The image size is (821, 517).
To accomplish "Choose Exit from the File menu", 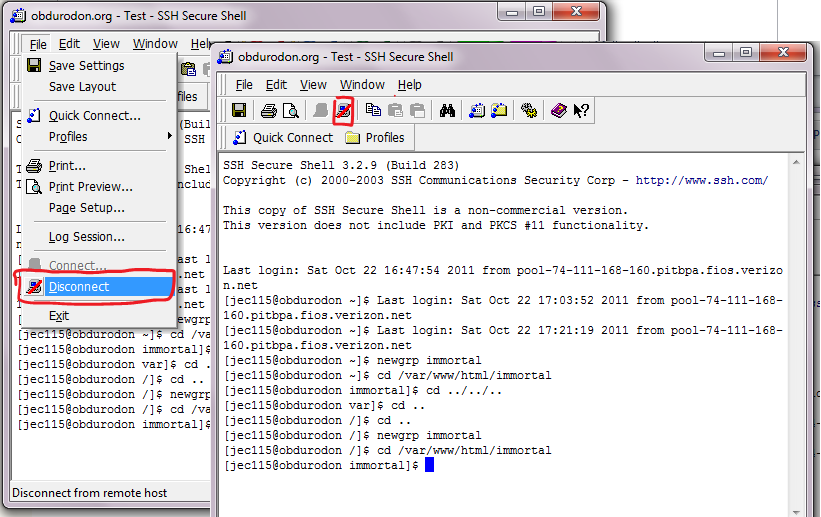I will coord(99,316).
